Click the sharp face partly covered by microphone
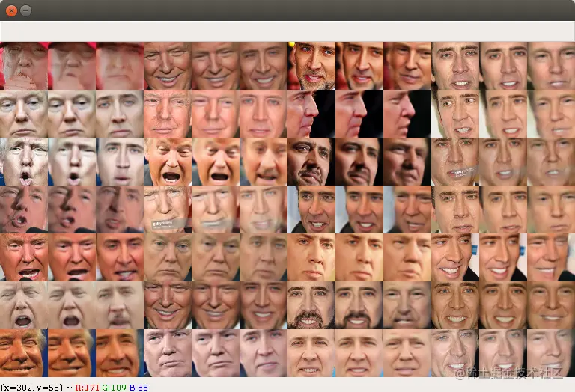 pyautogui.click(x=24, y=209)
